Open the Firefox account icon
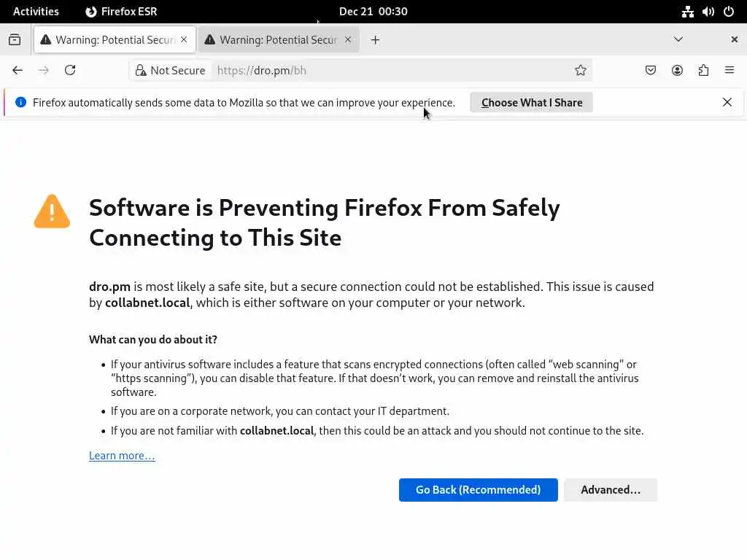This screenshot has width=747, height=560. coord(677,70)
